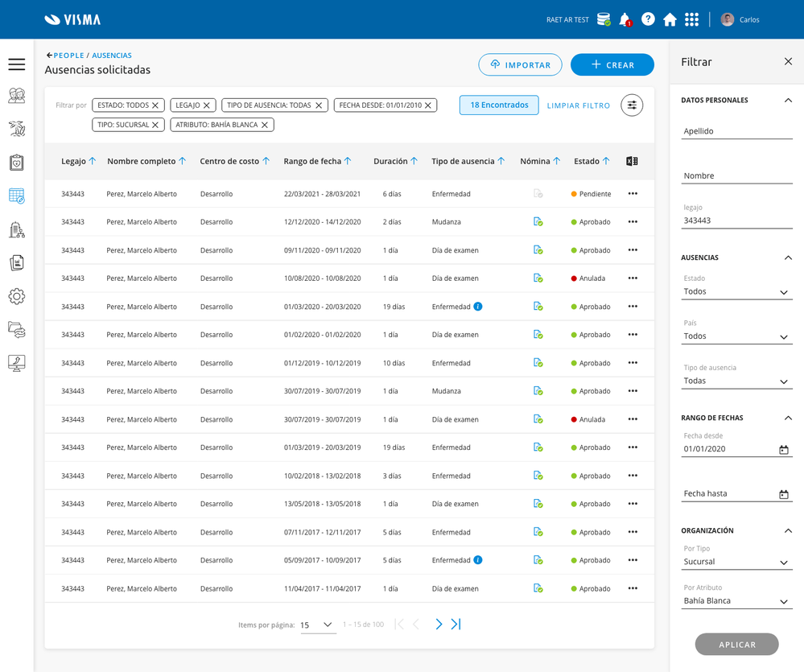Remove ATRIBUTO: BAHÍA BLANCA chip
The width and height of the screenshot is (804, 672).
pos(265,125)
